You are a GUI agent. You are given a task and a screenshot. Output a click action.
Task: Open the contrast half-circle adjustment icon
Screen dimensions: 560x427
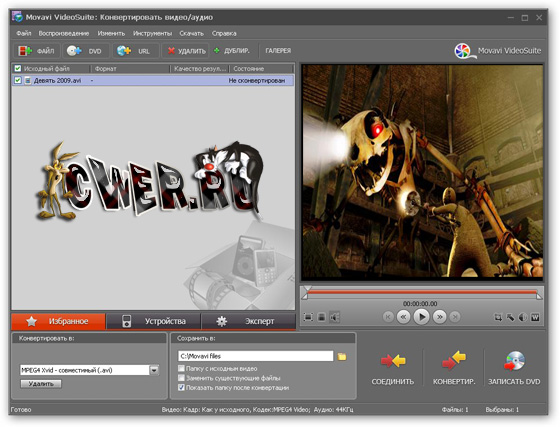[x=522, y=317]
